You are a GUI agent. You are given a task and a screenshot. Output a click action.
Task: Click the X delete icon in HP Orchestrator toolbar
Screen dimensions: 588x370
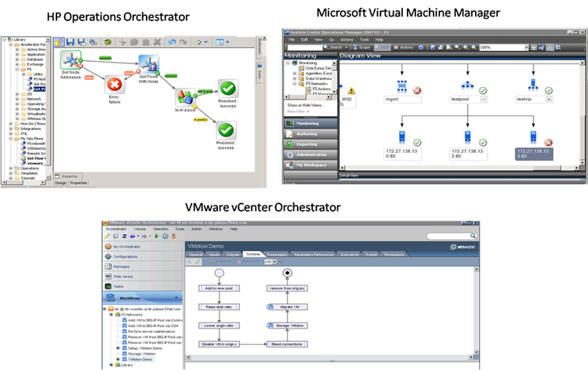pos(158,42)
